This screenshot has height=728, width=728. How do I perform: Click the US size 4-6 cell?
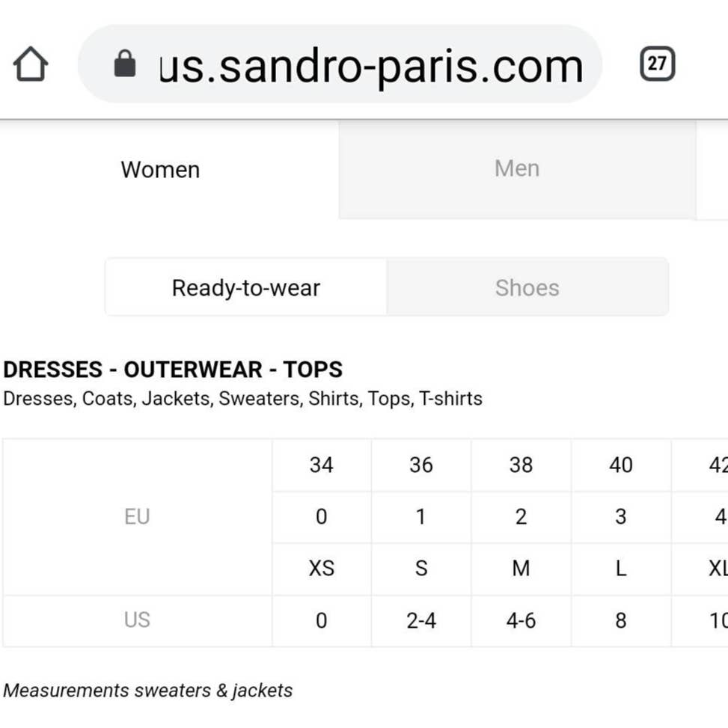(x=521, y=621)
